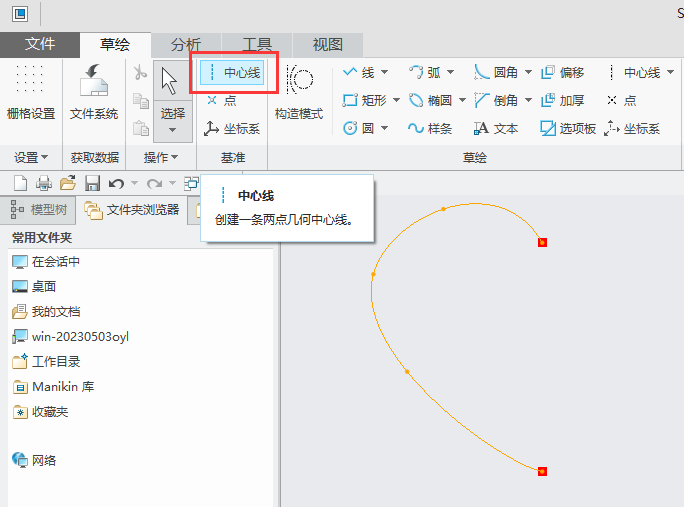The width and height of the screenshot is (684, 507).
Task: Select the Thicken (加厚) tool
Action: (562, 101)
